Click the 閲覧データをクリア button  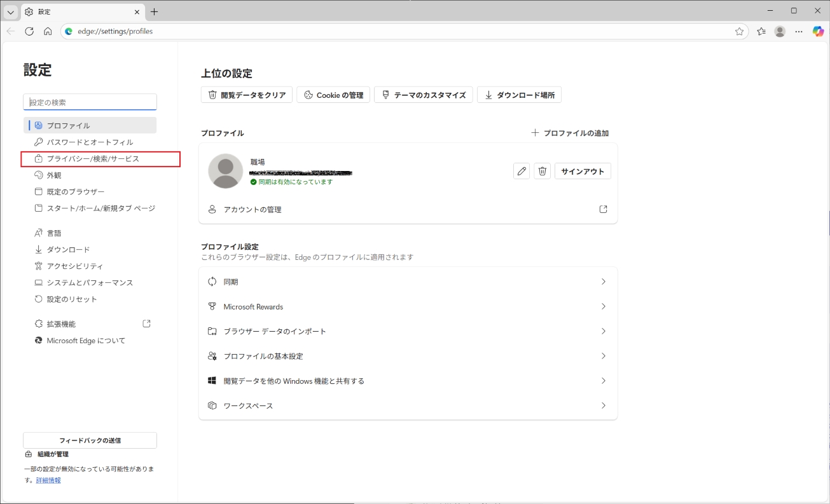[247, 95]
